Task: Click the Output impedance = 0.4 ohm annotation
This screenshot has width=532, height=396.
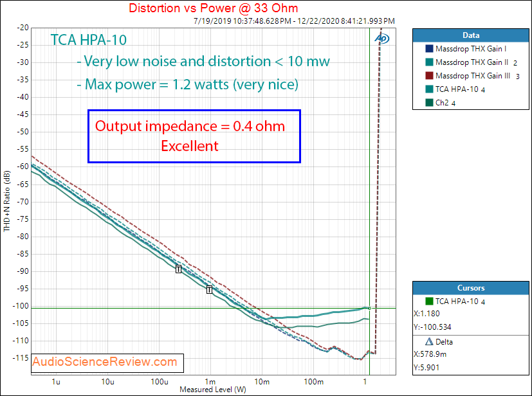Action: [x=190, y=126]
